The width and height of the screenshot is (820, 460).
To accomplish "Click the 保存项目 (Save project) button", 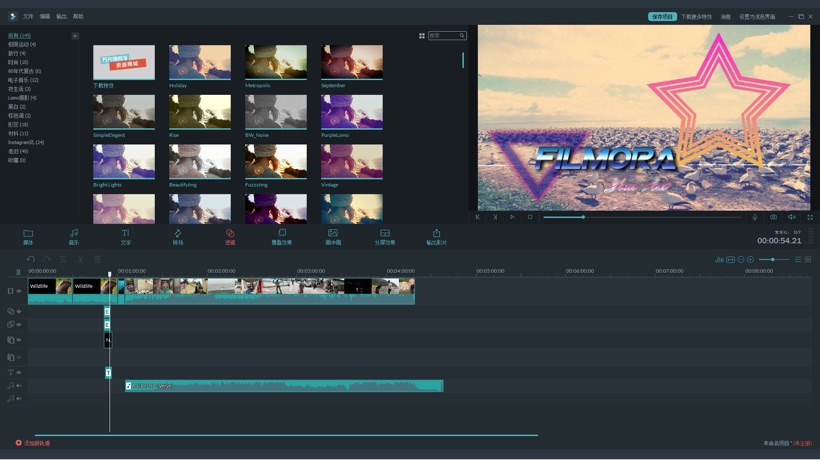I will (662, 17).
